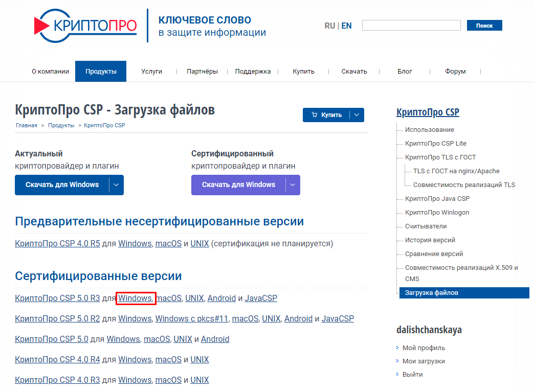Open Windows link for CSP 5.0 R3
Image resolution: width=534 pixels, height=392 pixels.
pyautogui.click(x=135, y=298)
